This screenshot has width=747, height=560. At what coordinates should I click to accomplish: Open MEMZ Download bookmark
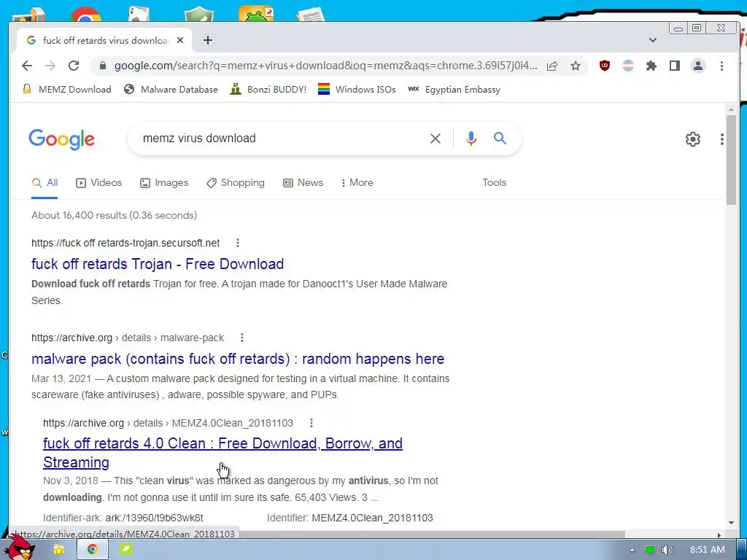(67, 90)
